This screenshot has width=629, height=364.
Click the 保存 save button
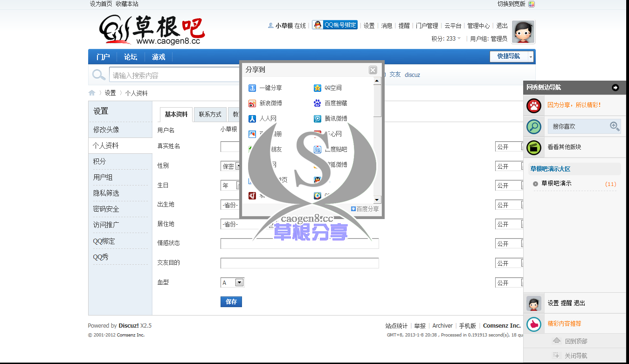[x=231, y=302]
